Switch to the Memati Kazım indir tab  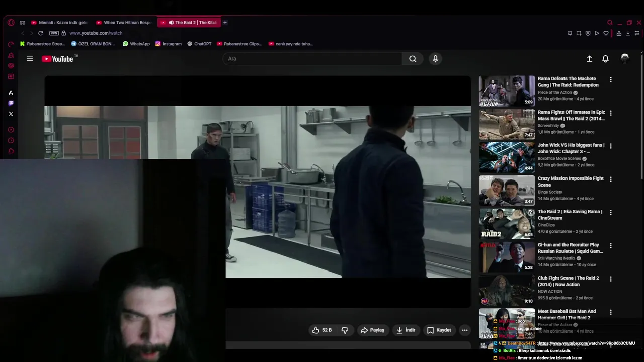click(x=59, y=22)
